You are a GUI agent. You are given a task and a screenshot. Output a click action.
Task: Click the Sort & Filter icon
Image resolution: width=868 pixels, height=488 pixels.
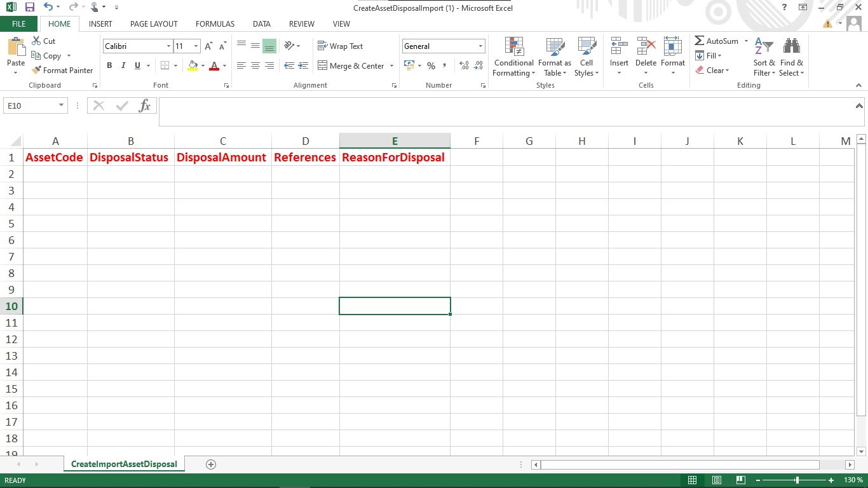(764, 57)
